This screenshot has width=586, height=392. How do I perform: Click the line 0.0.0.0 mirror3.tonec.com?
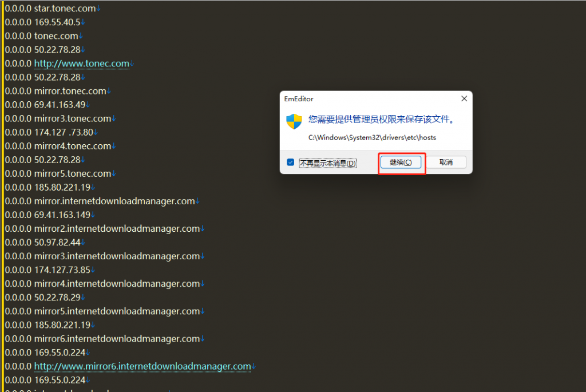58,118
